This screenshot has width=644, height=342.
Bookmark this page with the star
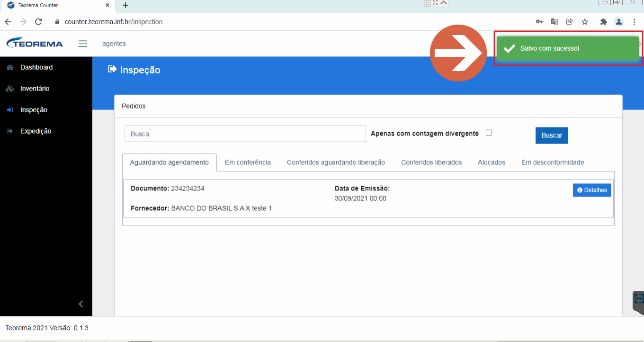[585, 22]
